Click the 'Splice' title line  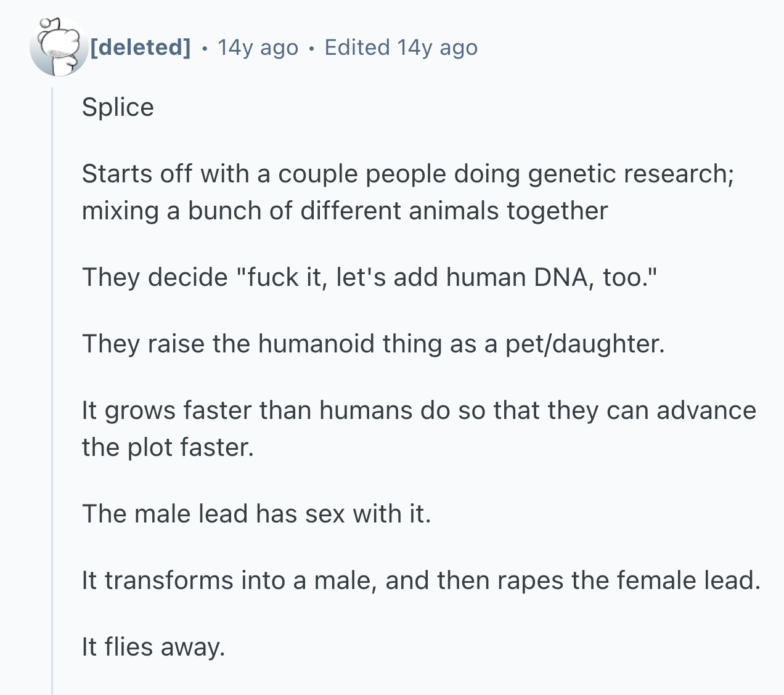(118, 107)
